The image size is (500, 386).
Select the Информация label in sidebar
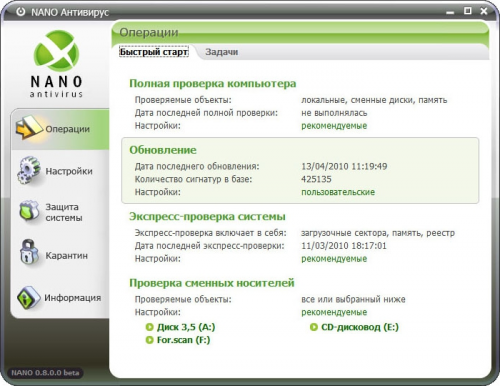coord(73,298)
